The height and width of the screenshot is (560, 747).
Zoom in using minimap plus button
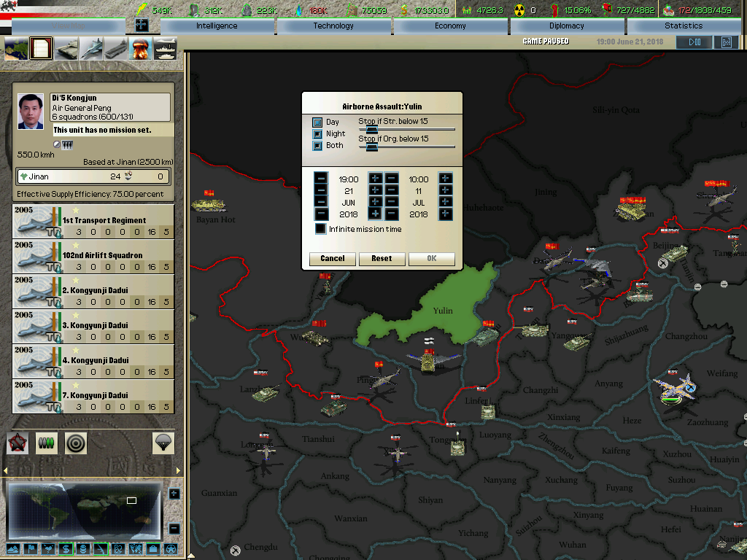174,494
